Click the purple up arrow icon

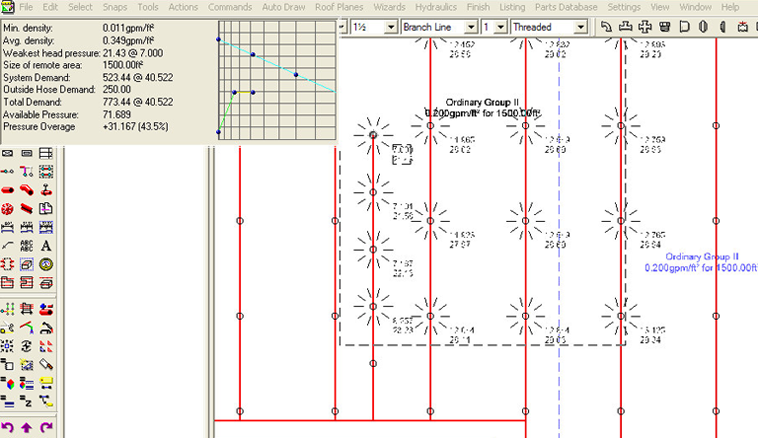(27, 428)
